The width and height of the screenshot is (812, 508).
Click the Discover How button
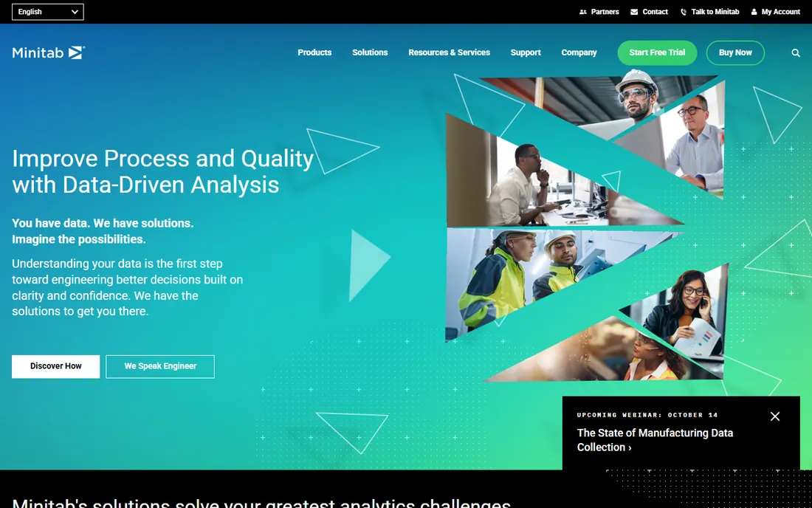(56, 366)
